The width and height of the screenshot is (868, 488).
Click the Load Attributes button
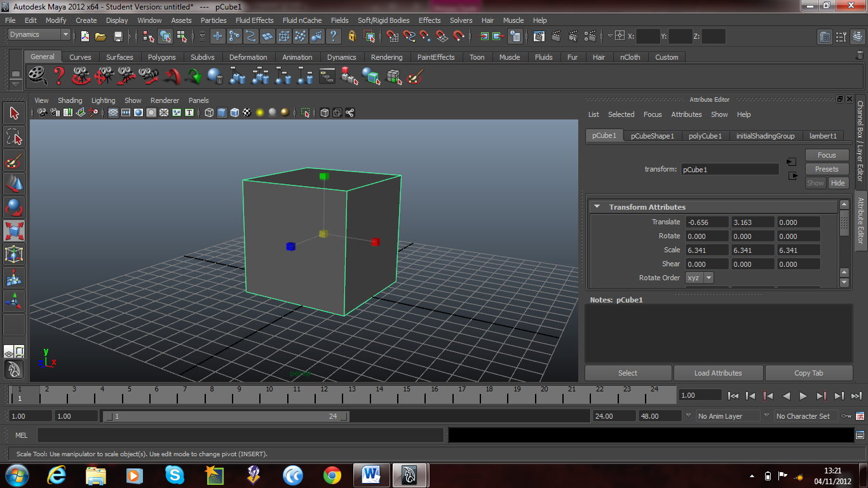click(x=718, y=373)
